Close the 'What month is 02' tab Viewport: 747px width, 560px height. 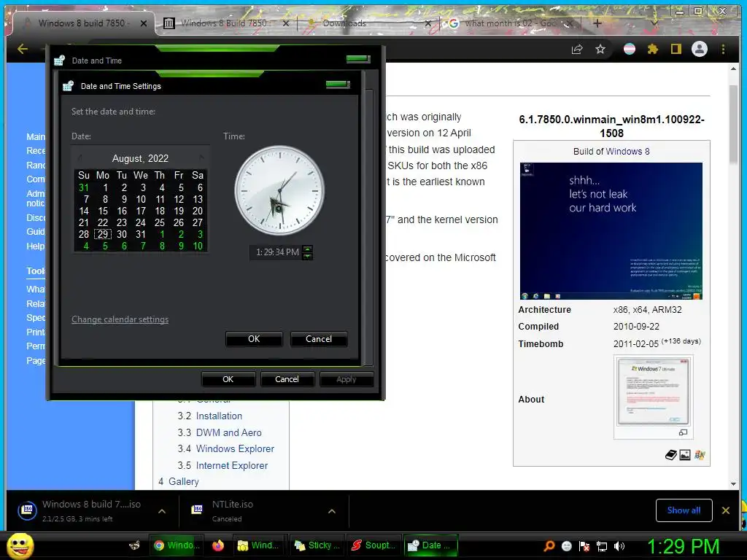coord(569,23)
